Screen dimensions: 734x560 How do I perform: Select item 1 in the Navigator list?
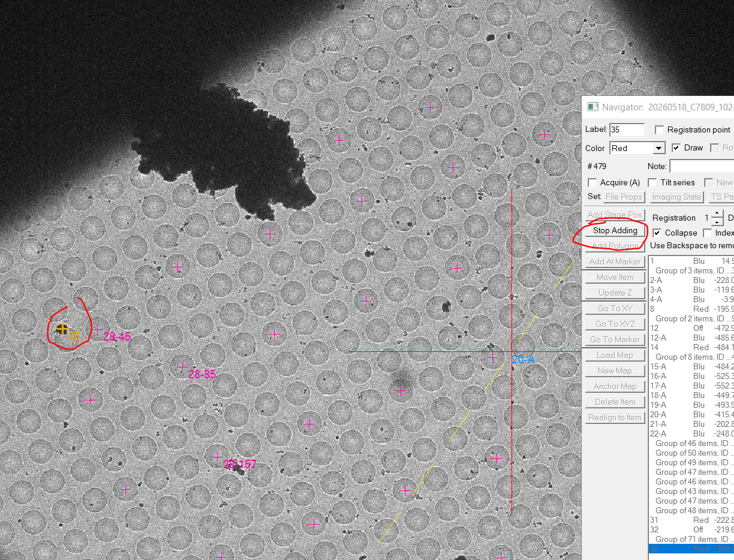(691, 261)
